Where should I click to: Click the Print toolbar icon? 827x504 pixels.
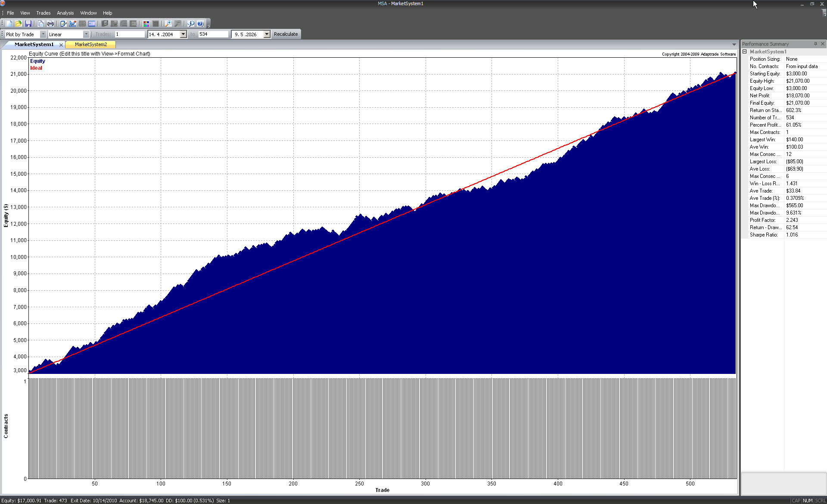click(x=50, y=24)
